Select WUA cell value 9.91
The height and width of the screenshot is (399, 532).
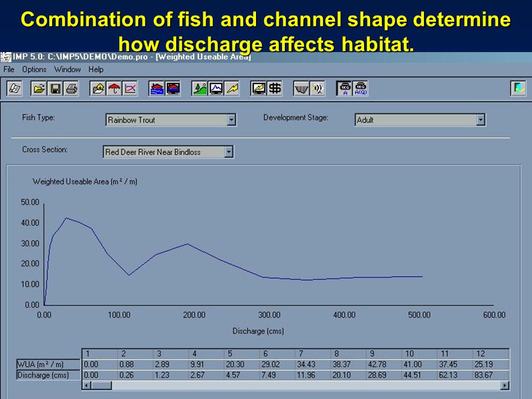[x=206, y=365]
